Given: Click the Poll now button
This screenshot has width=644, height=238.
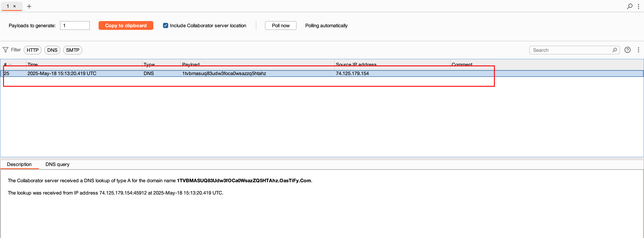Looking at the screenshot, I should point(281,25).
